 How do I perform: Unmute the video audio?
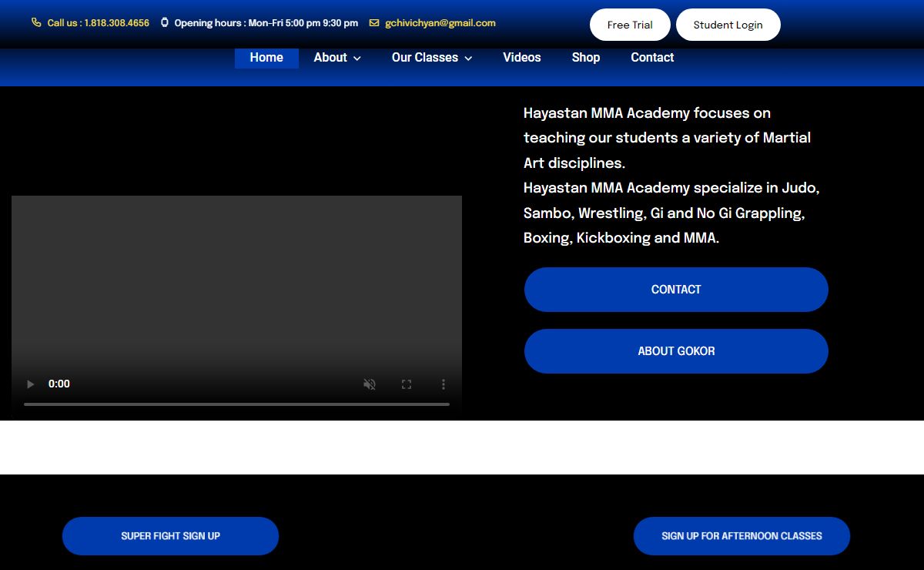[370, 384]
